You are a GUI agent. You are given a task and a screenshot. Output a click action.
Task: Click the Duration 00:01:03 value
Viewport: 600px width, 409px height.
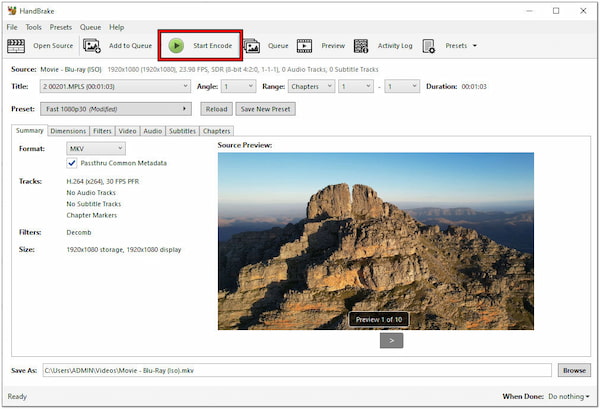[x=474, y=86]
